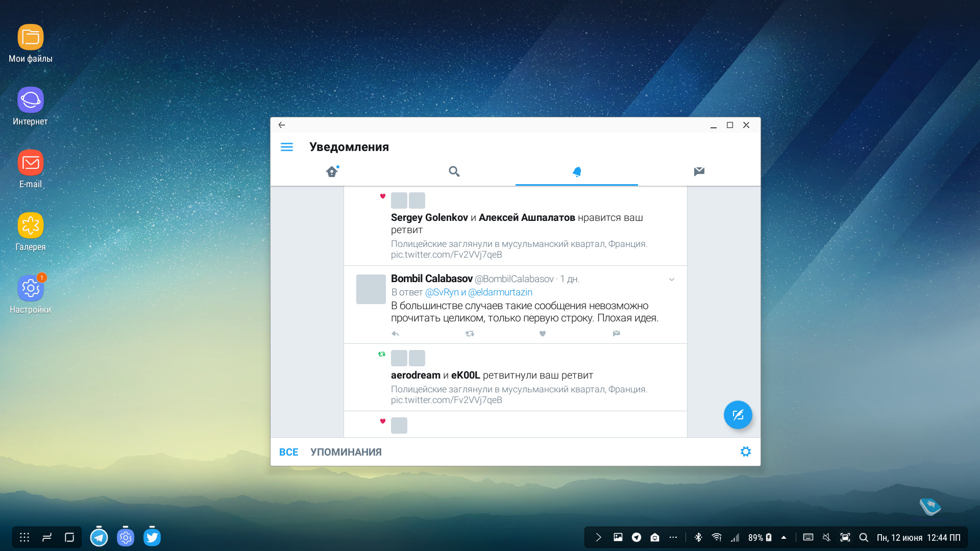980x551 pixels.
Task: Retweet Bombil Calabasov's tweet
Action: coord(470,334)
